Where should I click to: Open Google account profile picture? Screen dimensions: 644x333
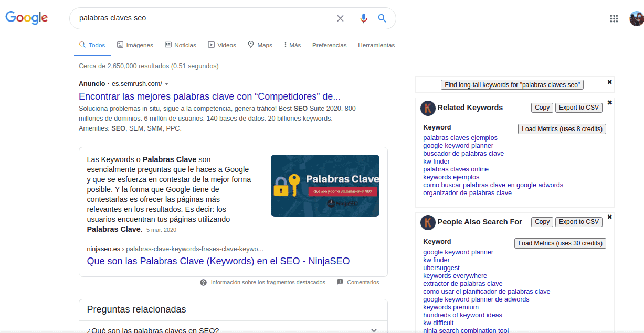point(636,18)
